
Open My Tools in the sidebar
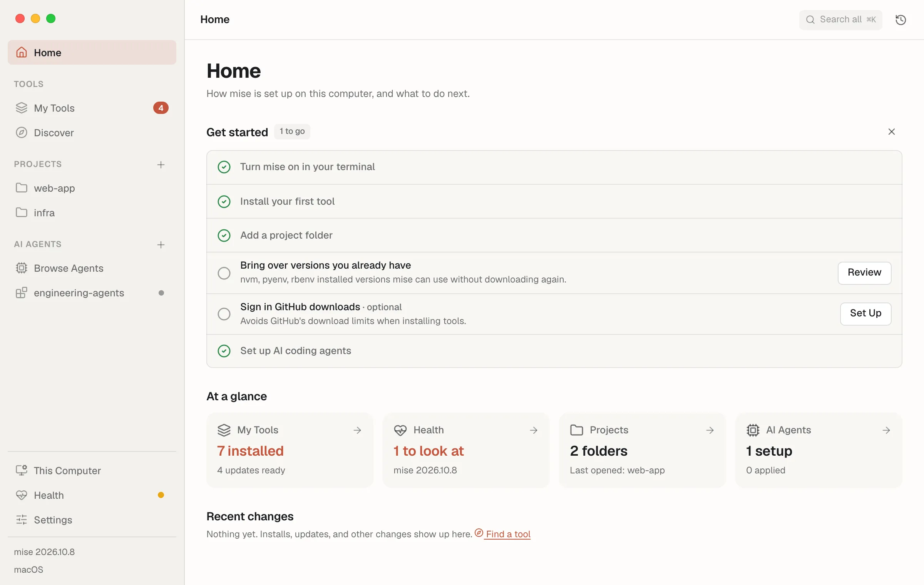point(92,108)
